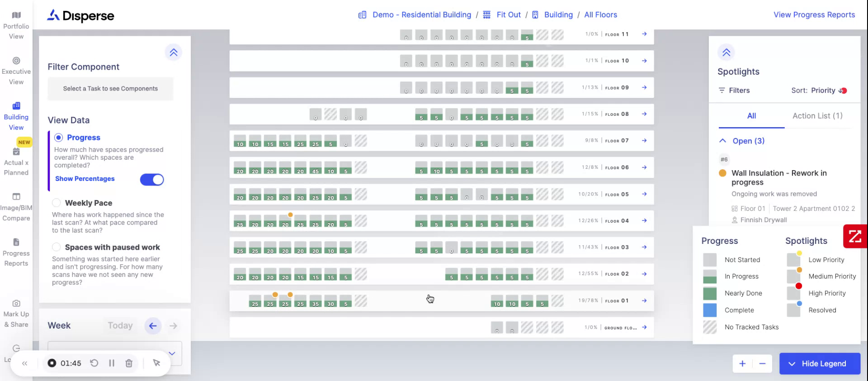Collapse the Open (3) spotlights section
868x381 pixels.
[723, 141]
